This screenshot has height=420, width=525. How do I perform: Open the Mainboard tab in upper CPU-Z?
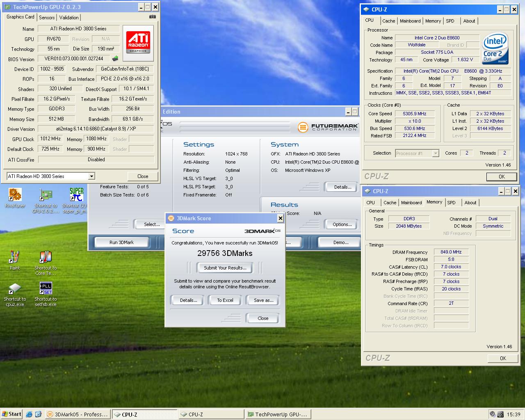410,21
